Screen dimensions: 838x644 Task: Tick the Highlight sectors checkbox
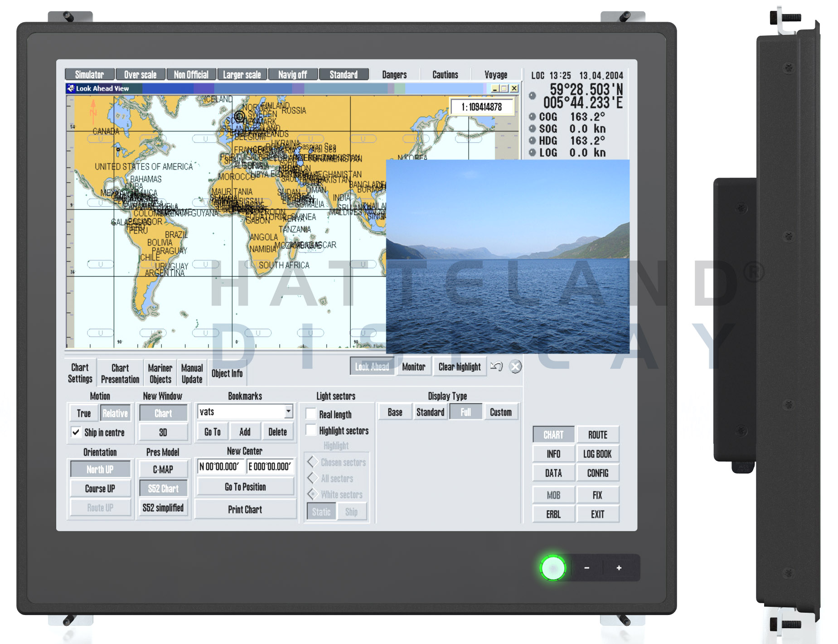(x=311, y=430)
